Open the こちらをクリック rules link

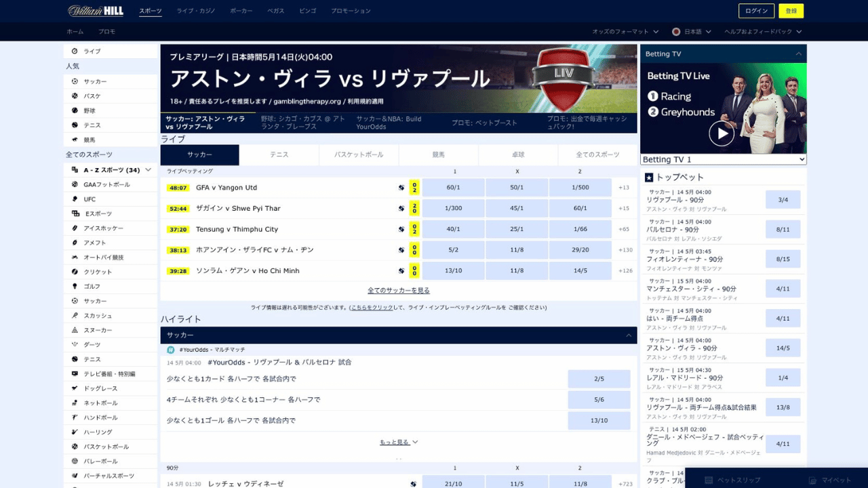[x=372, y=307]
